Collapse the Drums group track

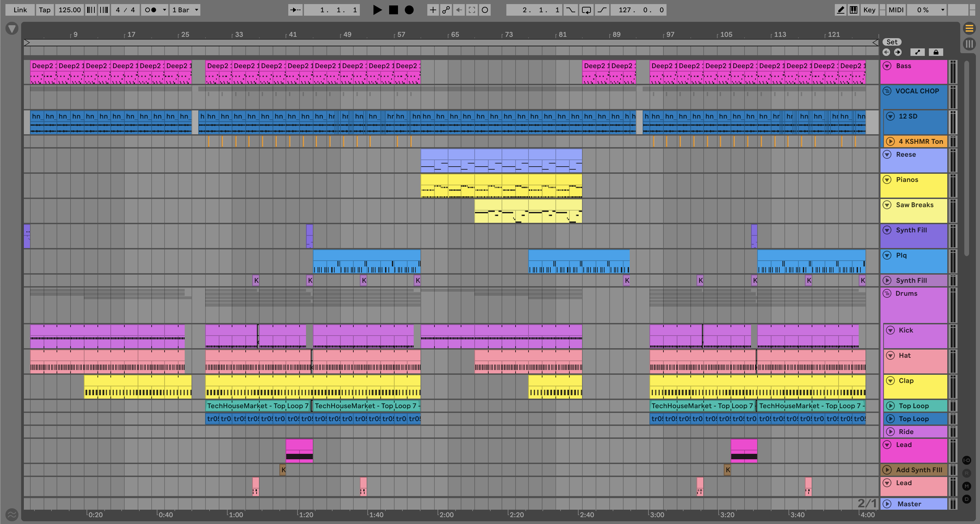point(887,294)
